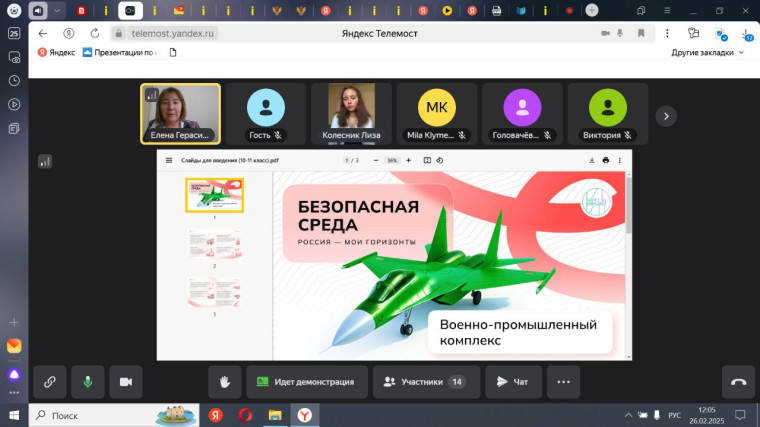The image size is (760, 427).
Task: Open Yandex Mail icon in sidebar
Action: pos(14,346)
